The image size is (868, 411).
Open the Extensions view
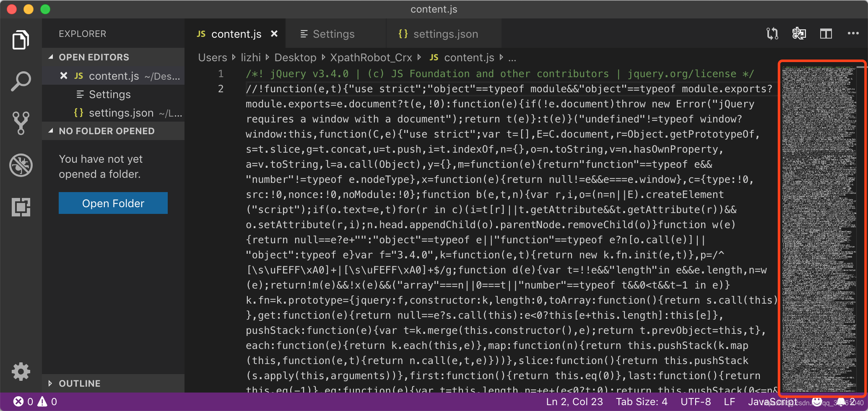tap(21, 207)
